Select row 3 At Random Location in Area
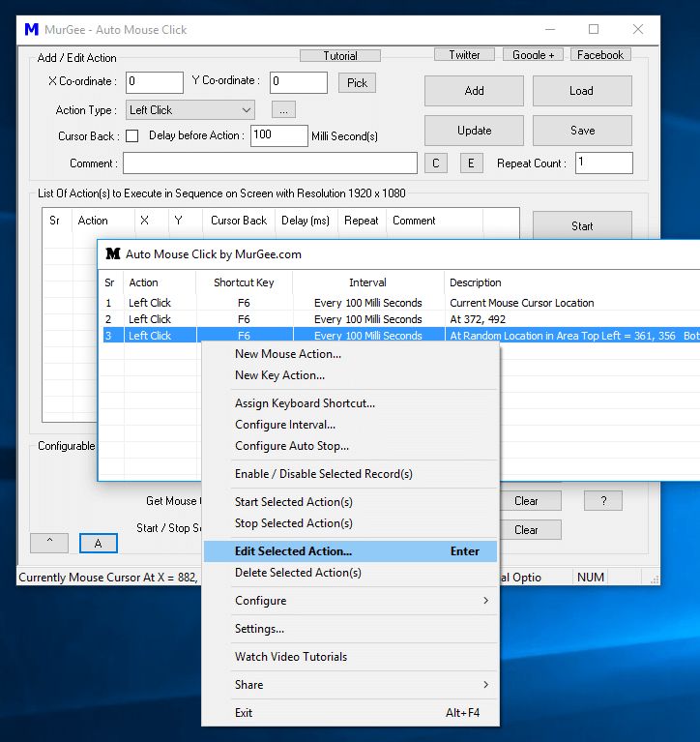 coord(401,336)
